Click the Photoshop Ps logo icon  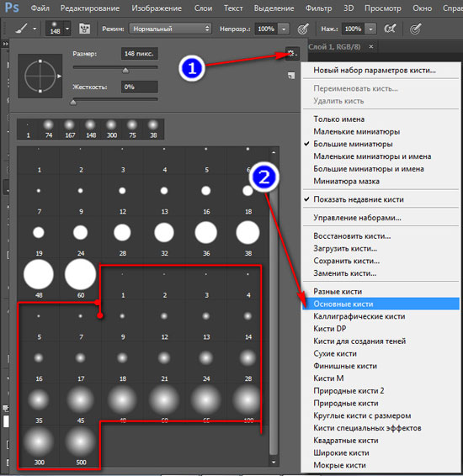click(12, 8)
